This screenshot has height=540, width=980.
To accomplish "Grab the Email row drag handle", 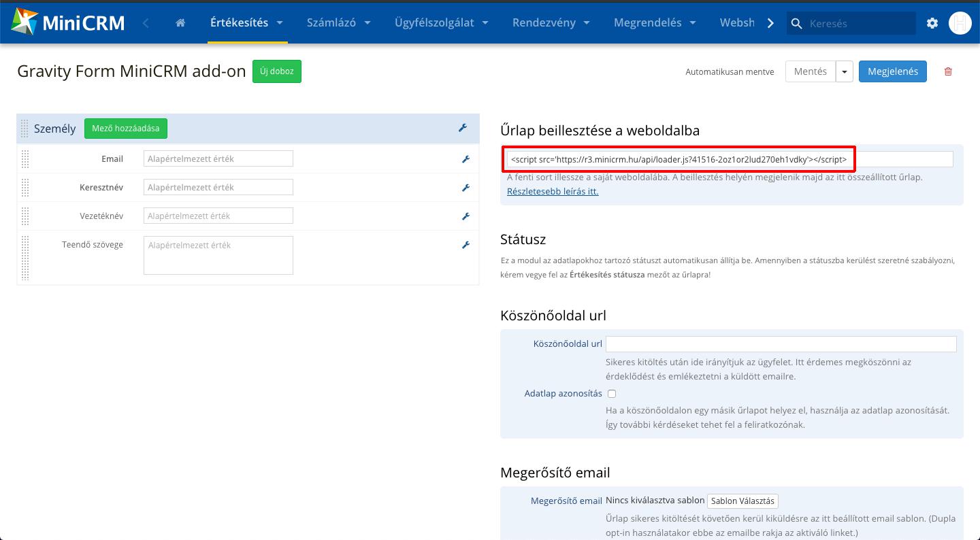I will (25, 159).
